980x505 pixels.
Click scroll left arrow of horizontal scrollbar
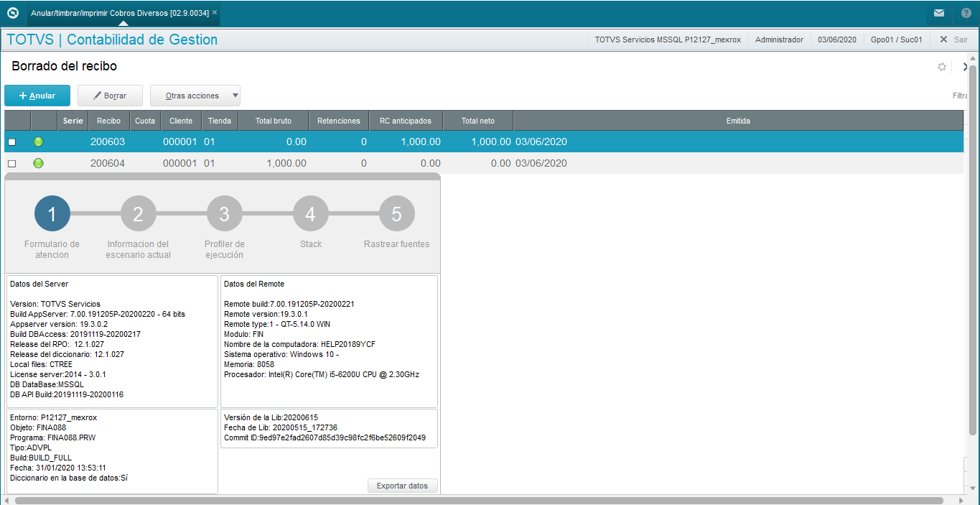click(x=6, y=500)
